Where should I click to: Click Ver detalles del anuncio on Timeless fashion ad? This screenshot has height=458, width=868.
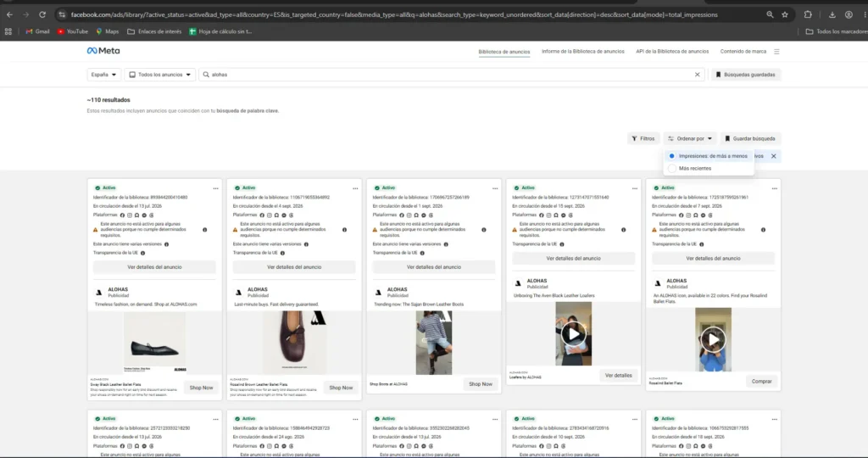[154, 267]
